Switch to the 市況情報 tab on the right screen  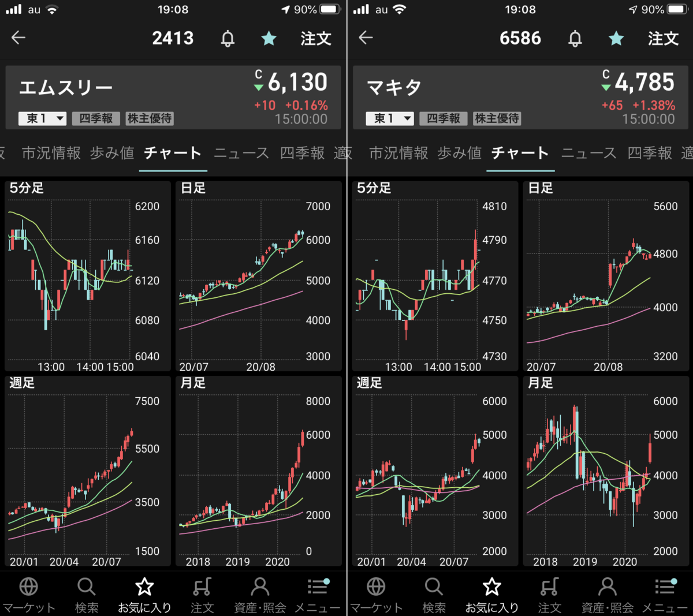pos(398,153)
